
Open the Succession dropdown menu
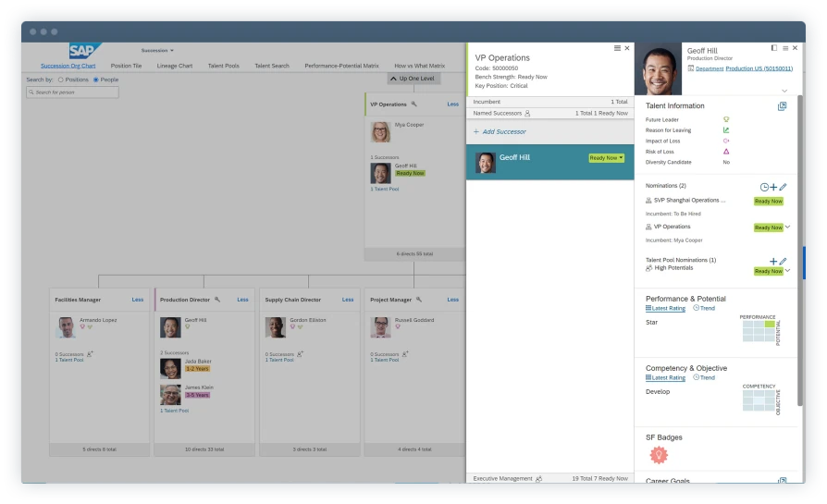(157, 50)
